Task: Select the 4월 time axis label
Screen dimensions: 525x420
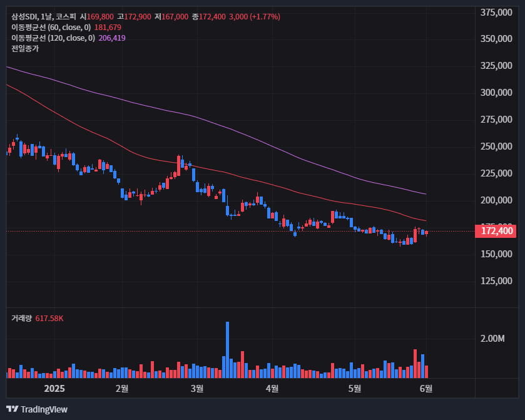Action: (x=272, y=389)
